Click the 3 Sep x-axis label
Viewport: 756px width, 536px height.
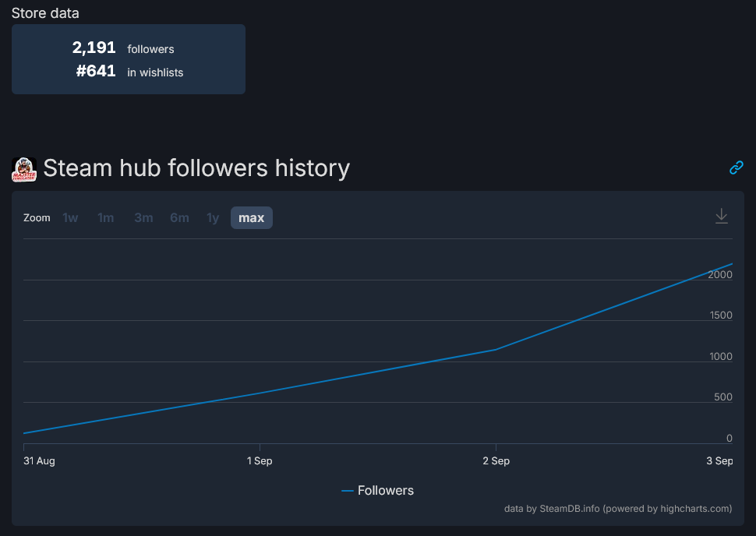point(719,461)
